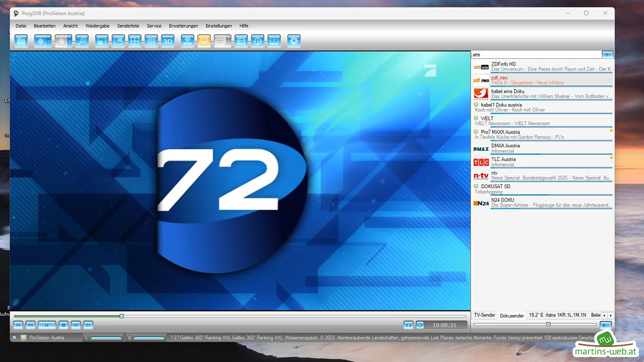The height and width of the screenshot is (362, 644).
Task: Stop playback
Action: [x=63, y=324]
